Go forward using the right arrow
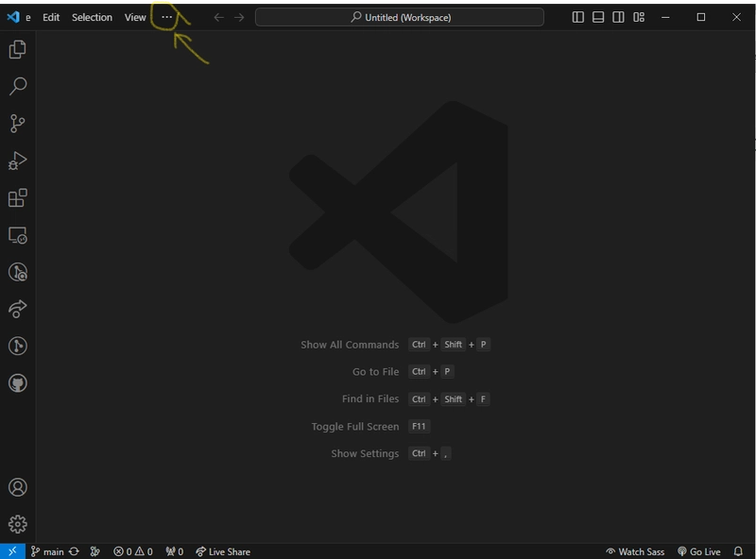This screenshot has width=756, height=559. tap(239, 17)
